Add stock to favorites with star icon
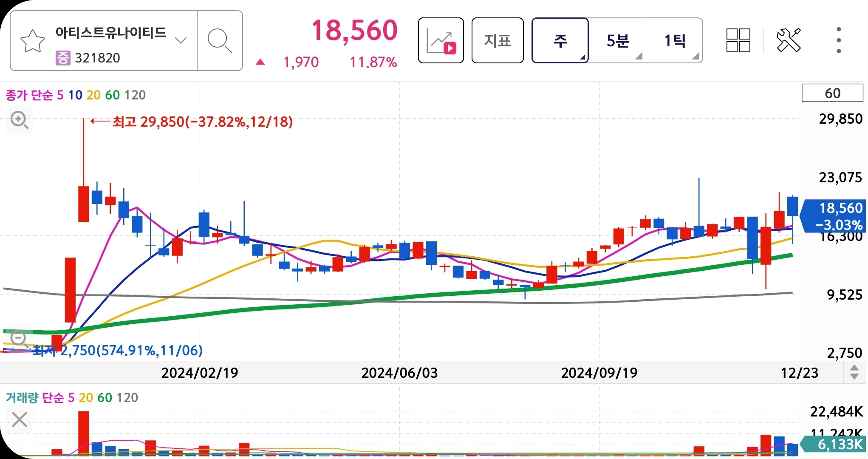868x459 pixels. tap(33, 41)
